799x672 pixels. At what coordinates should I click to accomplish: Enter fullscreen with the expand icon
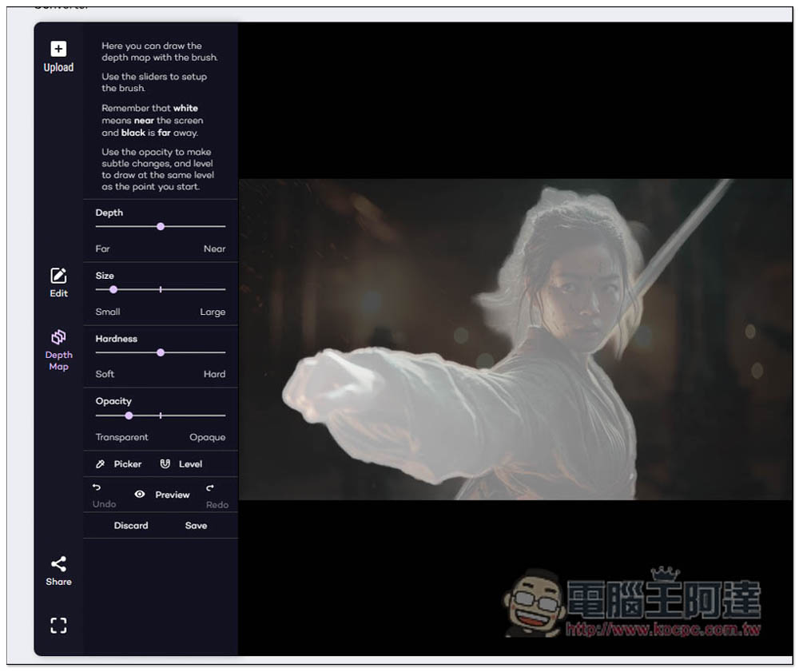pyautogui.click(x=58, y=626)
